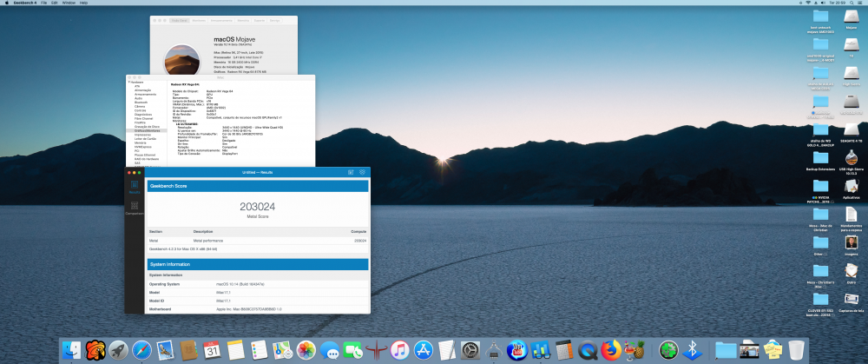Screen dimensions: 868x364
Task: Select Visão Geral tab in About window
Action: [179, 21]
